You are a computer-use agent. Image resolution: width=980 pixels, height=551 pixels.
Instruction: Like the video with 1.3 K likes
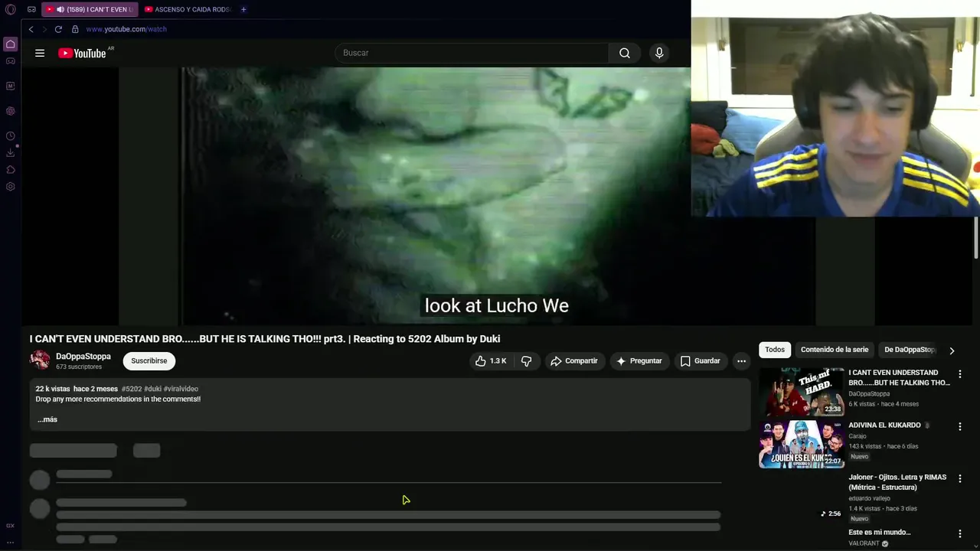coord(491,361)
